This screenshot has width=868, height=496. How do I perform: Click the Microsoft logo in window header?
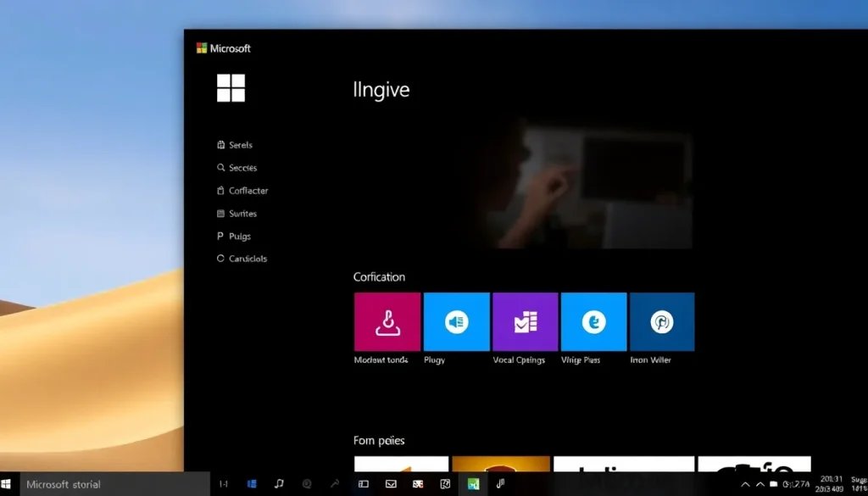[x=224, y=48]
